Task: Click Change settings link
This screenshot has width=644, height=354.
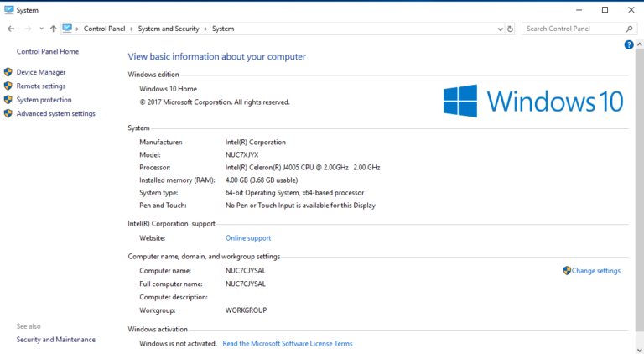Action: [x=596, y=271]
